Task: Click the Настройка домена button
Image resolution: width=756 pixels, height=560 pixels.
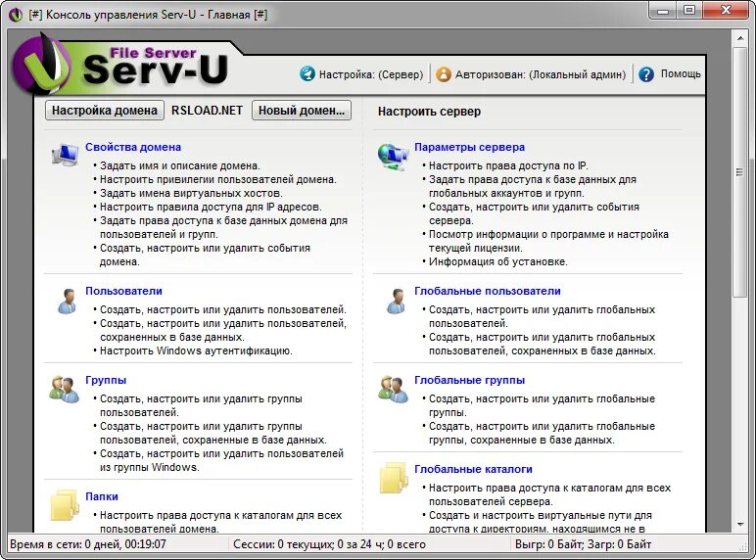Action: pos(105,111)
